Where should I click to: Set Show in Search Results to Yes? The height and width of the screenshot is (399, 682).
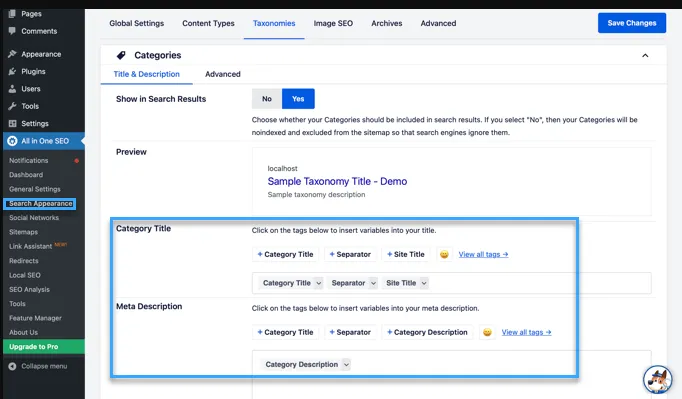click(x=298, y=99)
